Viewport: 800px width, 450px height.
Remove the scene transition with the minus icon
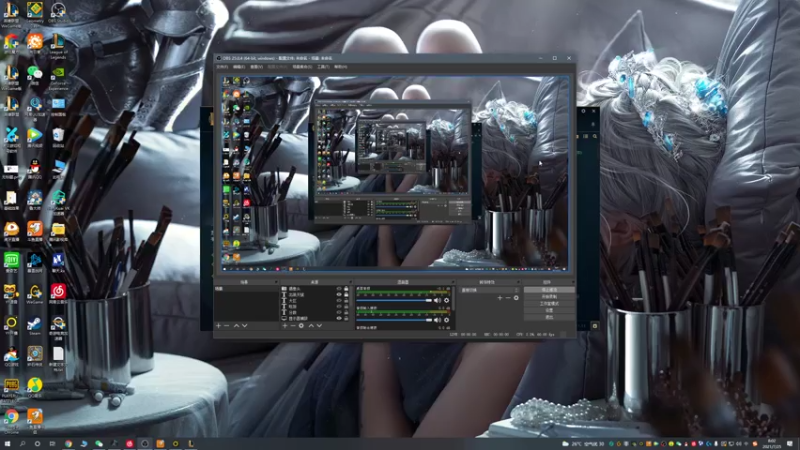pos(508,298)
